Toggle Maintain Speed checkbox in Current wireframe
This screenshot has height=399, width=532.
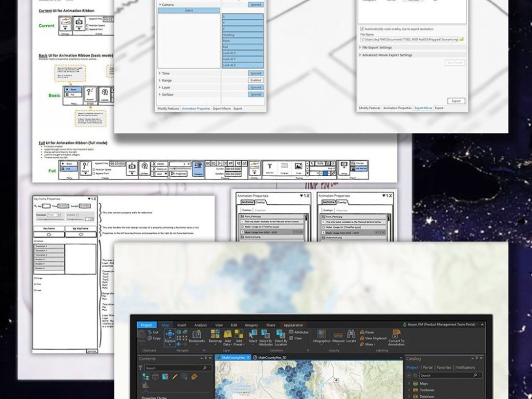click(x=88, y=26)
